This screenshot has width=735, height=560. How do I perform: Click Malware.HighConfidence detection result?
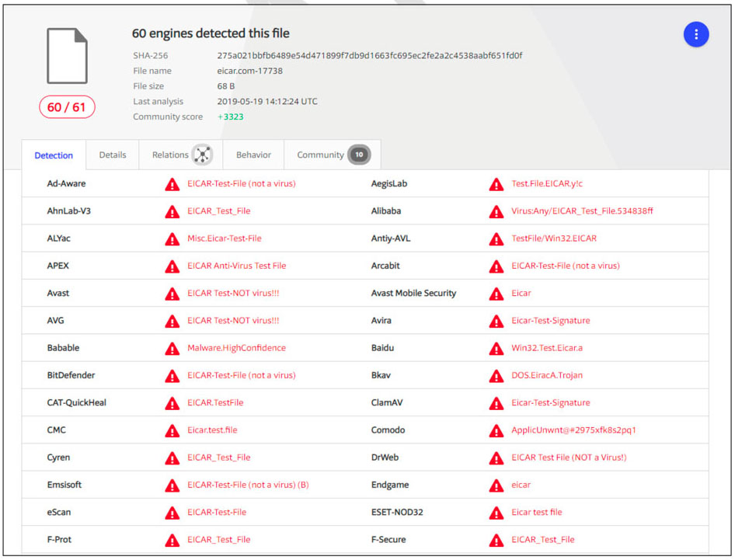click(x=236, y=348)
